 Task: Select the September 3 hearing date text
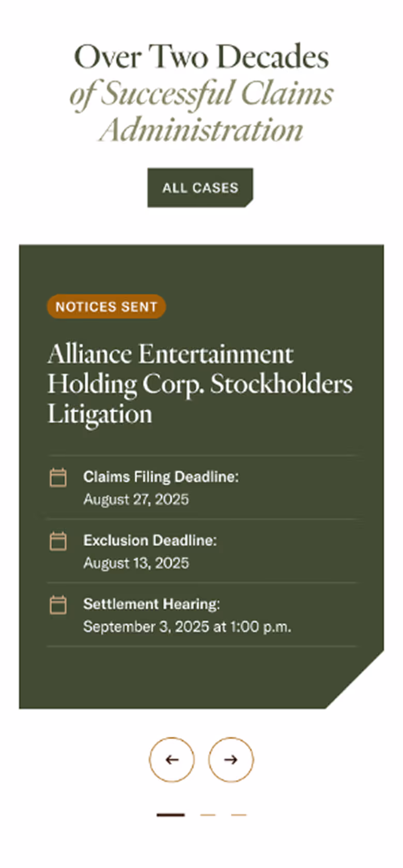tap(188, 626)
